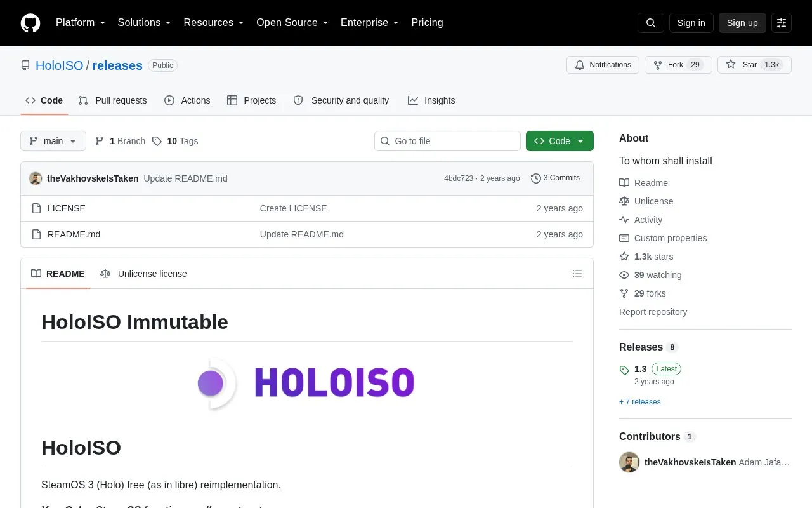The width and height of the screenshot is (812, 508).
Task: View the 1 Branch list
Action: (120, 141)
